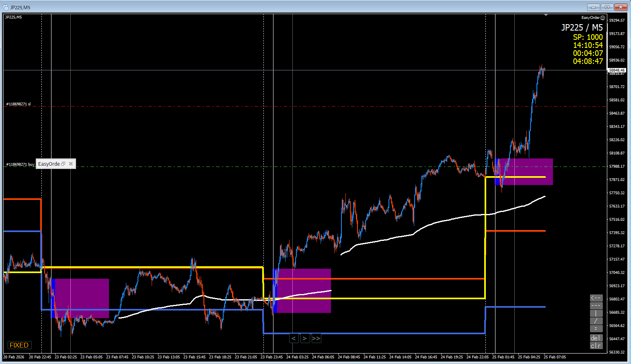Step chart back with '<' button

pyautogui.click(x=294, y=339)
